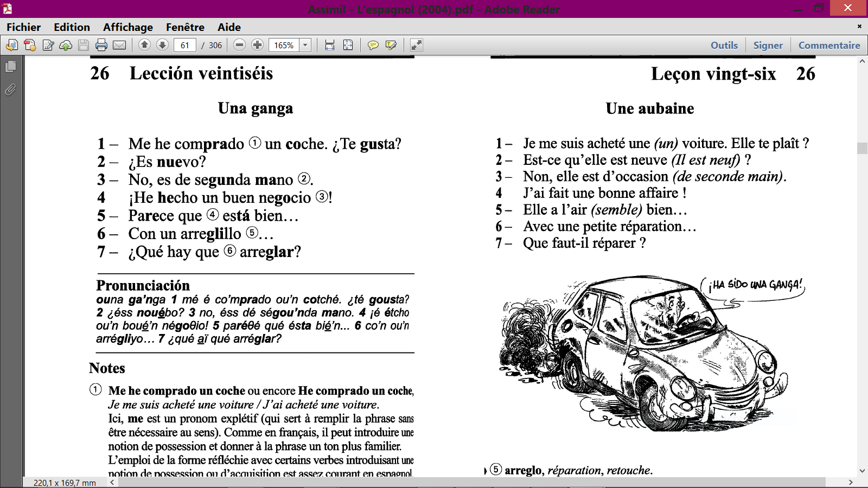Click the heading 'Leçon vingt-six'

[713, 74]
